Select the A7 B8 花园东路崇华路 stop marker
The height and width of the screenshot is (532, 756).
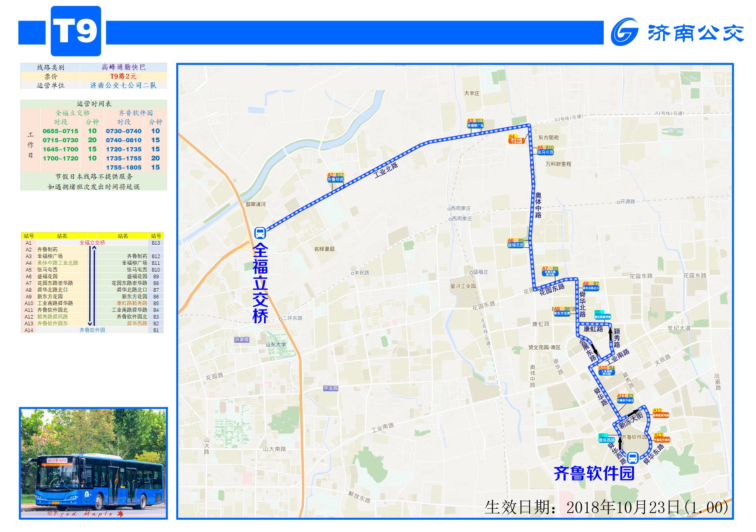coord(550,271)
